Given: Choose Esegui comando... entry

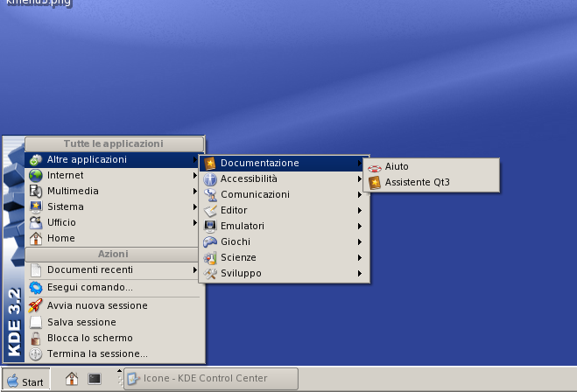Looking at the screenshot, I should 114,288.
